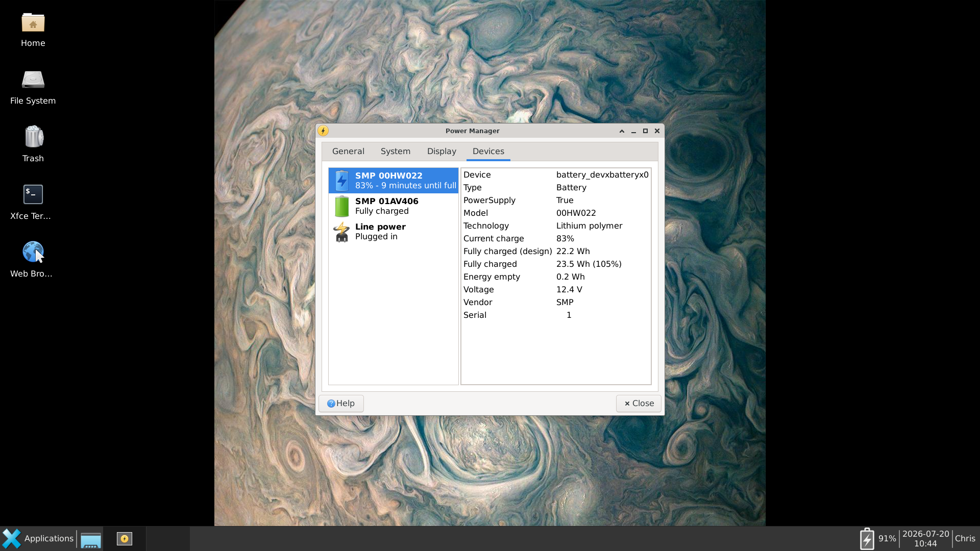Click the Technology value 'Lithium polymer'
Viewport: 980px width, 551px height.
[x=589, y=226]
